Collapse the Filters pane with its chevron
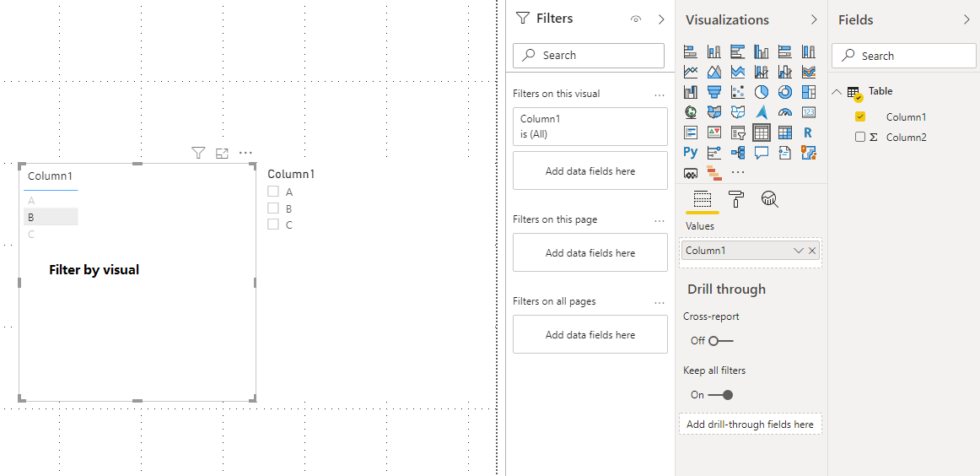 [x=662, y=19]
